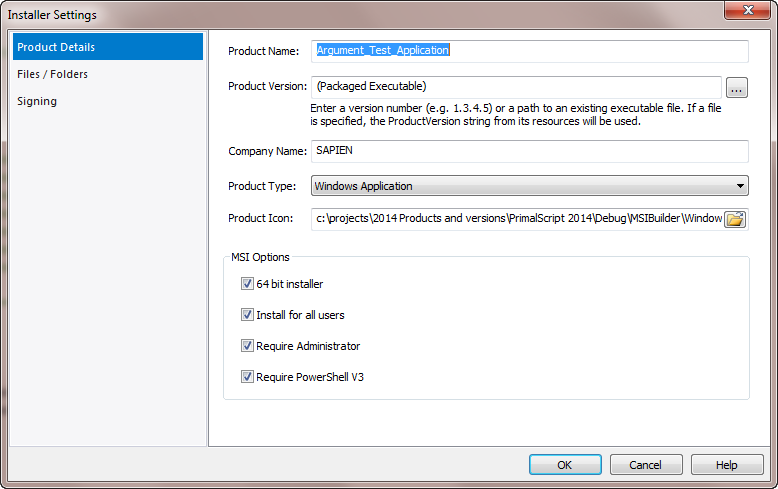Open Help for installer settings
This screenshot has width=778, height=489.
click(x=727, y=465)
